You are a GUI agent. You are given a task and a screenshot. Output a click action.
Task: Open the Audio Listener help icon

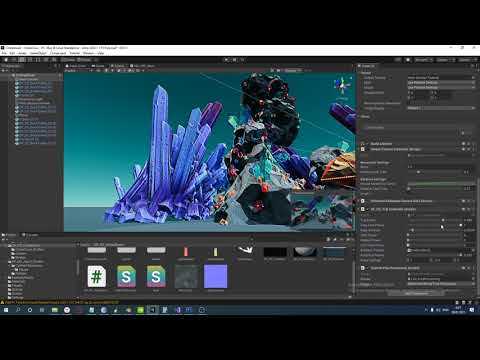[x=464, y=144]
